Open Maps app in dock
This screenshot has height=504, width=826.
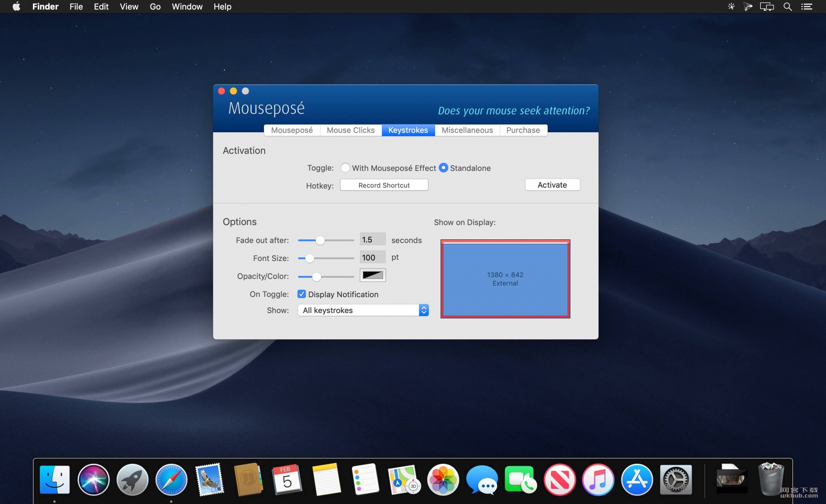(404, 479)
